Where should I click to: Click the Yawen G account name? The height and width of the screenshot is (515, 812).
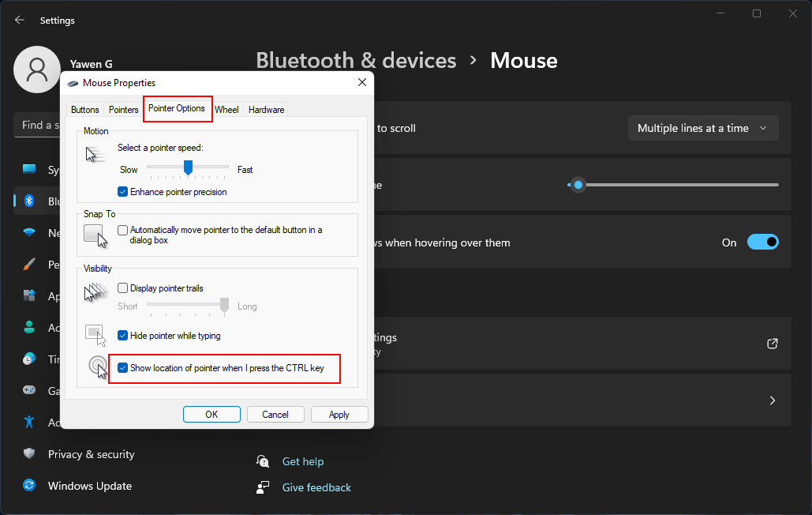[92, 64]
